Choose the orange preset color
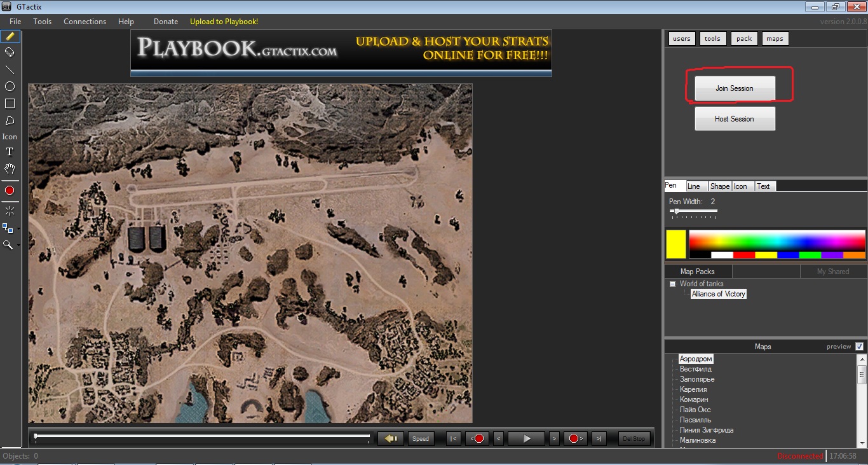The width and height of the screenshot is (868, 465). tap(854, 255)
